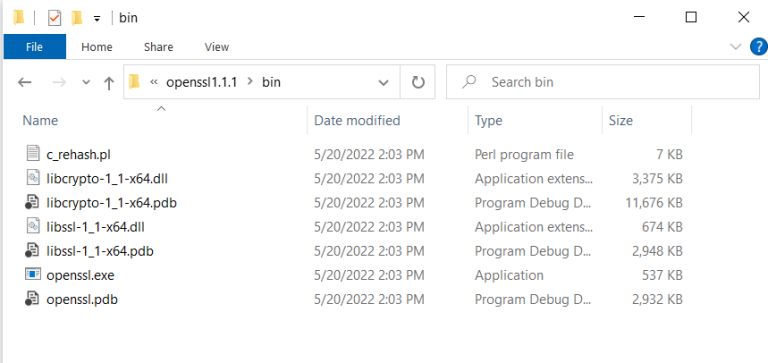
Task: Click the openssl.exe application icon
Action: [x=33, y=274]
